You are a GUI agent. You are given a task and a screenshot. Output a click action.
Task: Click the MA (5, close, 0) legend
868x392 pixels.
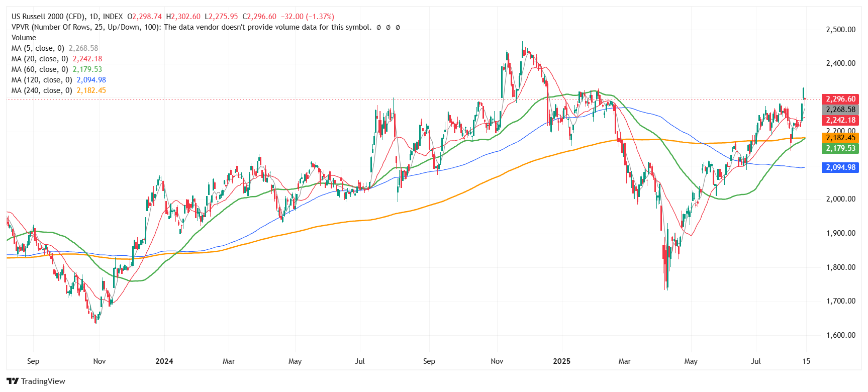pyautogui.click(x=38, y=48)
